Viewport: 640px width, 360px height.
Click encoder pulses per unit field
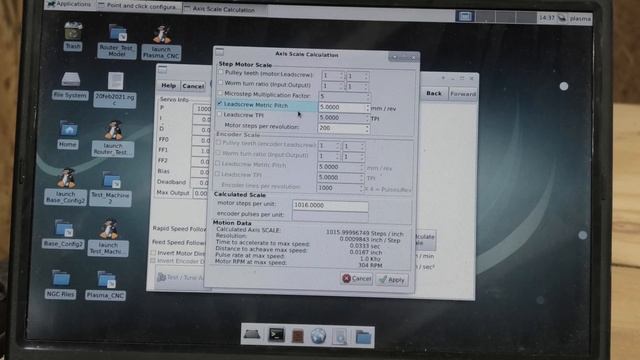click(330, 216)
